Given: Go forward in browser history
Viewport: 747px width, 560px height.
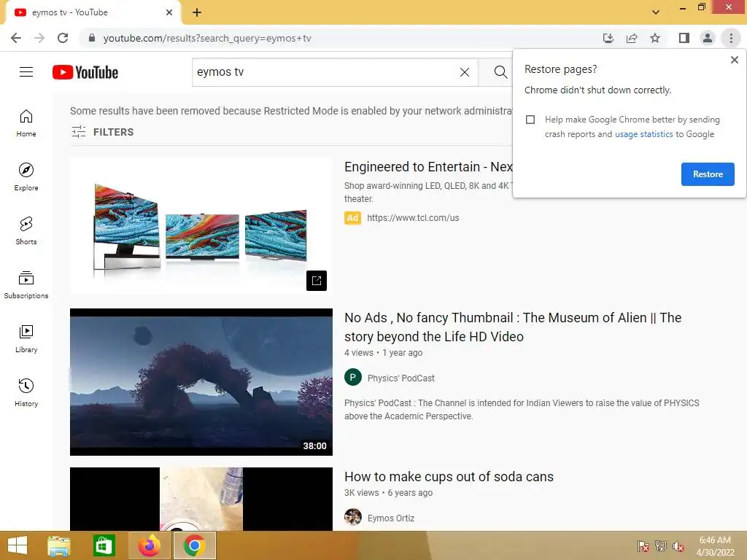Looking at the screenshot, I should tap(39, 38).
